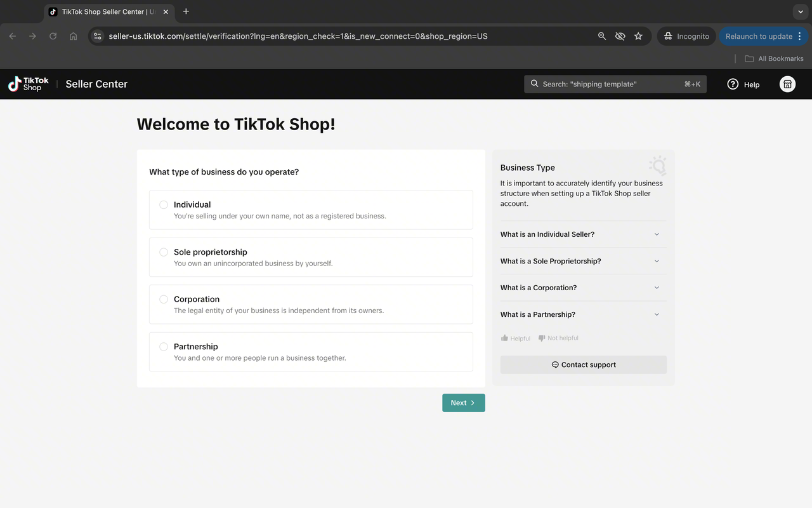
Task: Click the browser home icon
Action: [74, 36]
